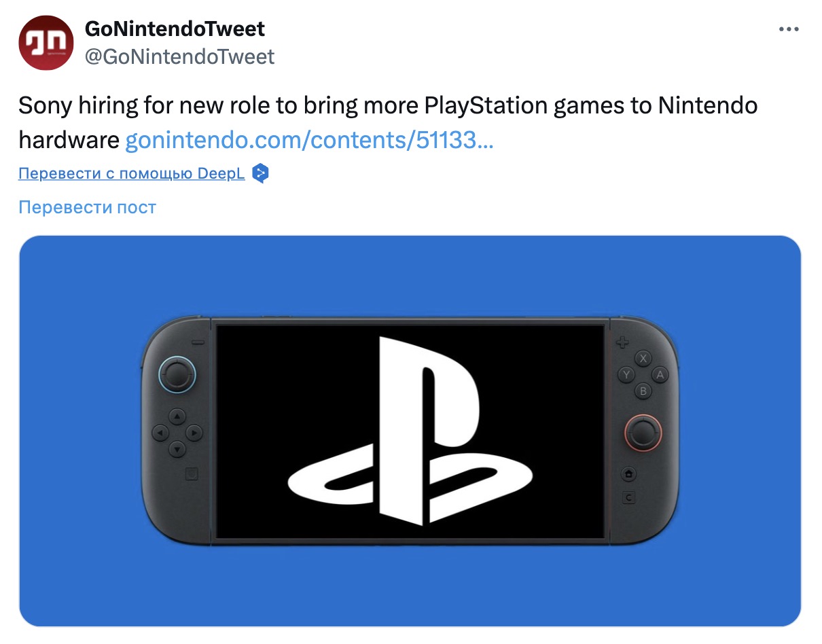Click the right analog stick with red ring

[x=643, y=432]
